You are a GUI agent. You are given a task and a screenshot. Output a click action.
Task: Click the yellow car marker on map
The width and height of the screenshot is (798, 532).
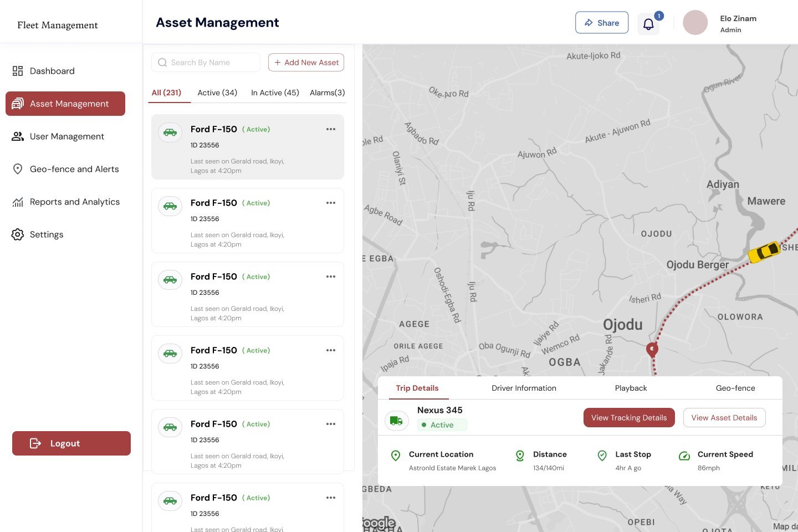[764, 252]
